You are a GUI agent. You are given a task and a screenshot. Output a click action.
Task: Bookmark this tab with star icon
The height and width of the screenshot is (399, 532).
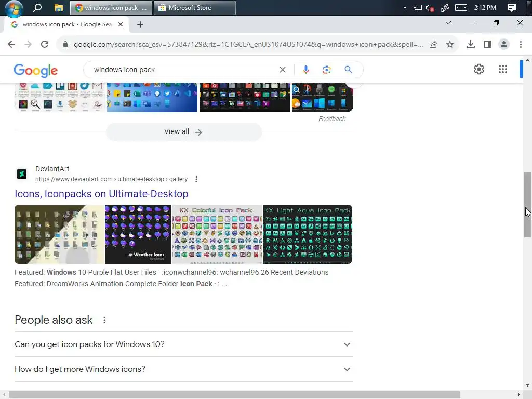coord(450,44)
